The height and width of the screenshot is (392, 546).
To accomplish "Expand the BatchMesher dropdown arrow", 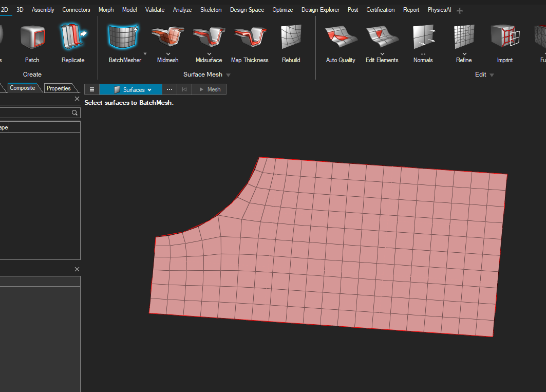I will point(145,53).
